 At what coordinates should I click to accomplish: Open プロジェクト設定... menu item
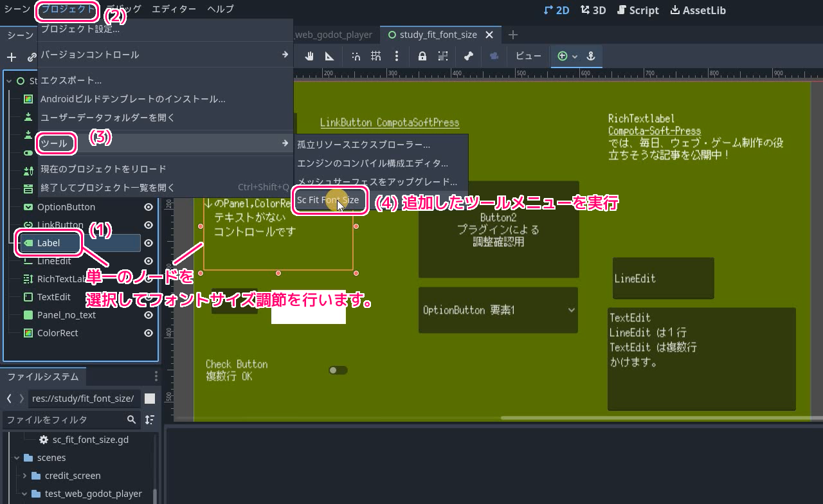pyautogui.click(x=165, y=29)
